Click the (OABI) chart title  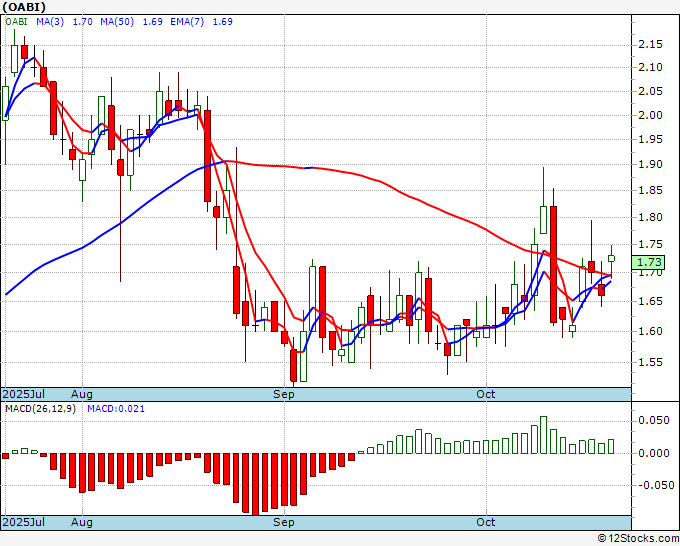pyautogui.click(x=23, y=7)
